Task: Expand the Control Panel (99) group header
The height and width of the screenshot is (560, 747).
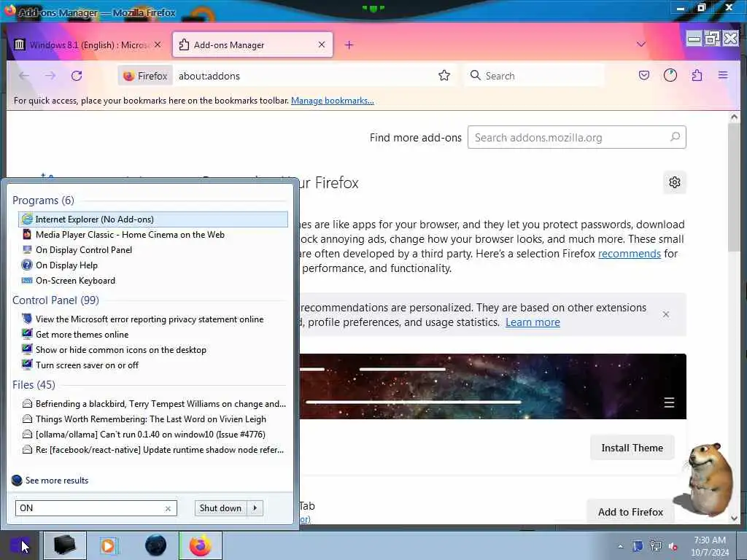Action: point(55,300)
